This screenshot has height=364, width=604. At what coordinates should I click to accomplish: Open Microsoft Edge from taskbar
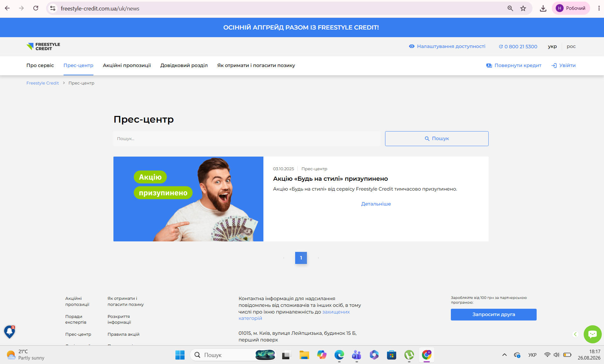click(x=339, y=355)
